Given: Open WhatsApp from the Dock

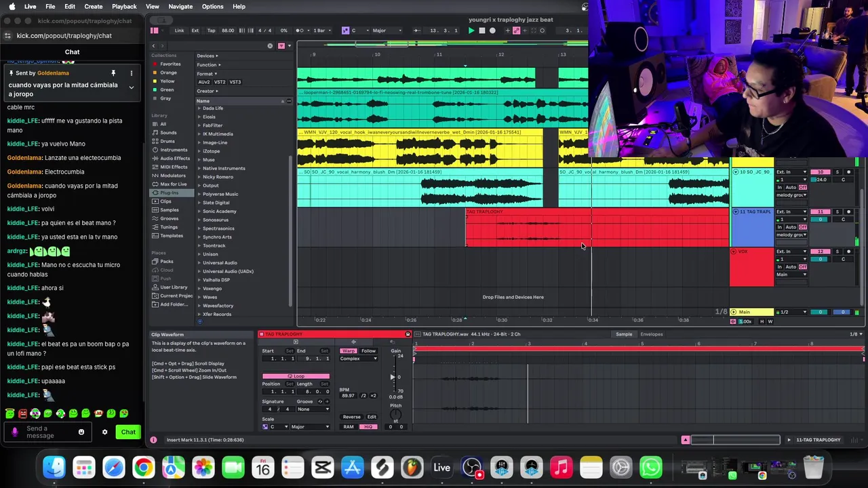Looking at the screenshot, I should (x=650, y=467).
